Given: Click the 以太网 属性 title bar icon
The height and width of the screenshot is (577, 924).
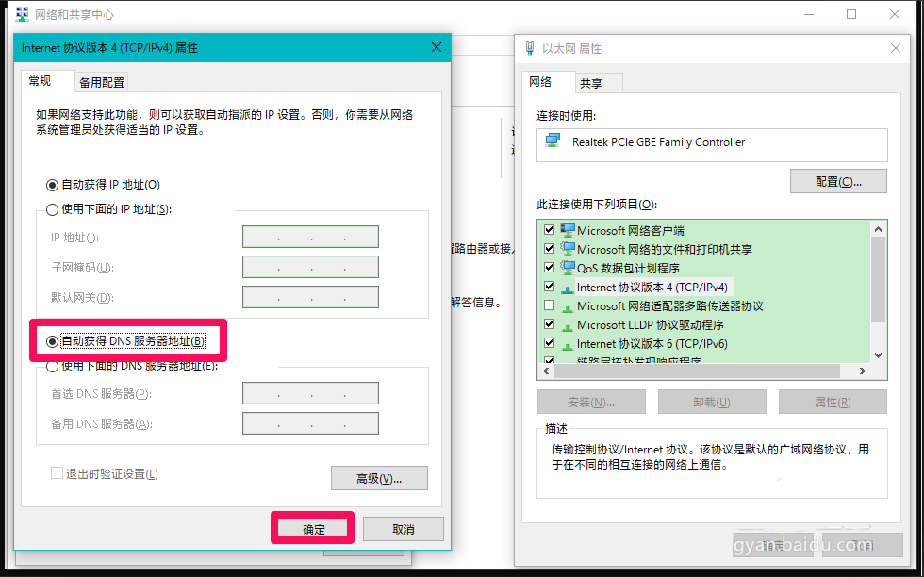Looking at the screenshot, I should 529,48.
